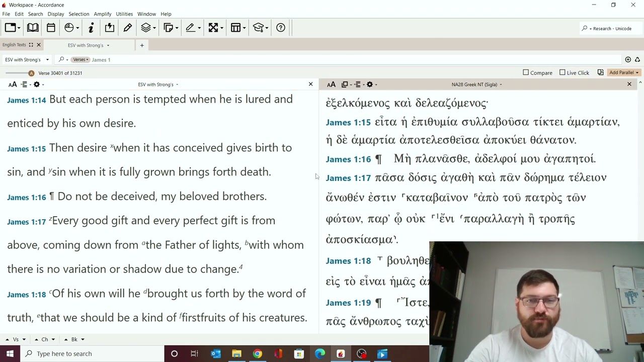Image resolution: width=644 pixels, height=362 pixels.
Task: Go to next verse with Vs down arrow
Action: point(23,339)
